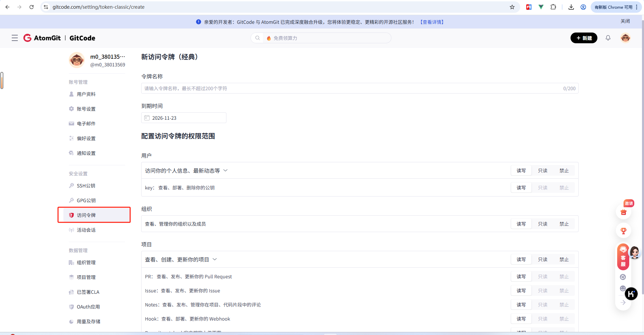
Task: Open 客服 customer service assistant
Action: (x=623, y=257)
